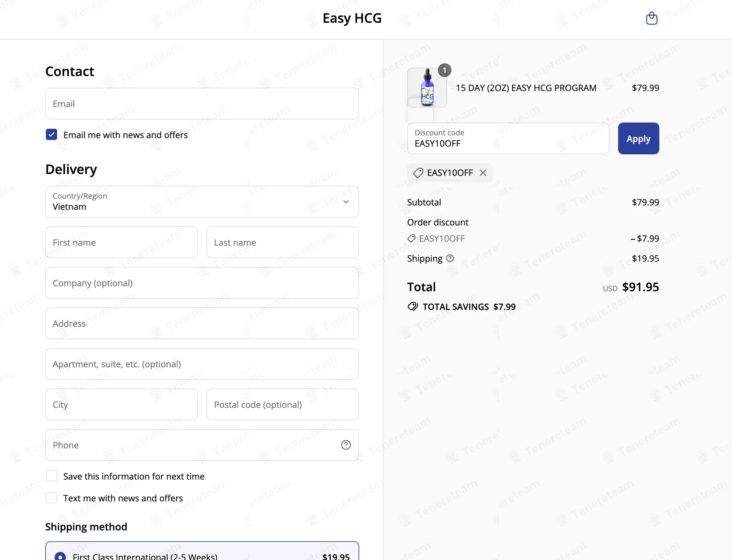Click the Postal code (optional) field
Image resolution: width=732 pixels, height=560 pixels.
click(x=282, y=404)
